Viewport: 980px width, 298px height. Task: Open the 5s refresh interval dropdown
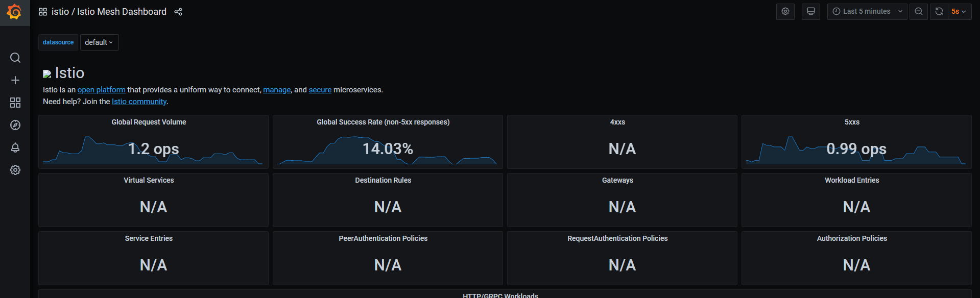point(960,11)
